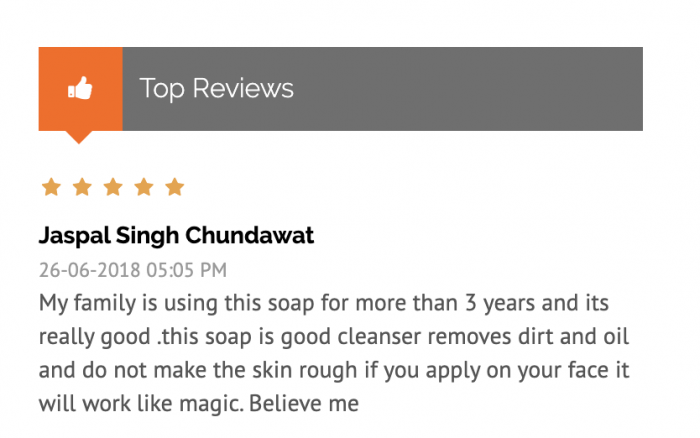The height and width of the screenshot is (438, 700).
Task: Select the second rating star
Action: point(82,187)
